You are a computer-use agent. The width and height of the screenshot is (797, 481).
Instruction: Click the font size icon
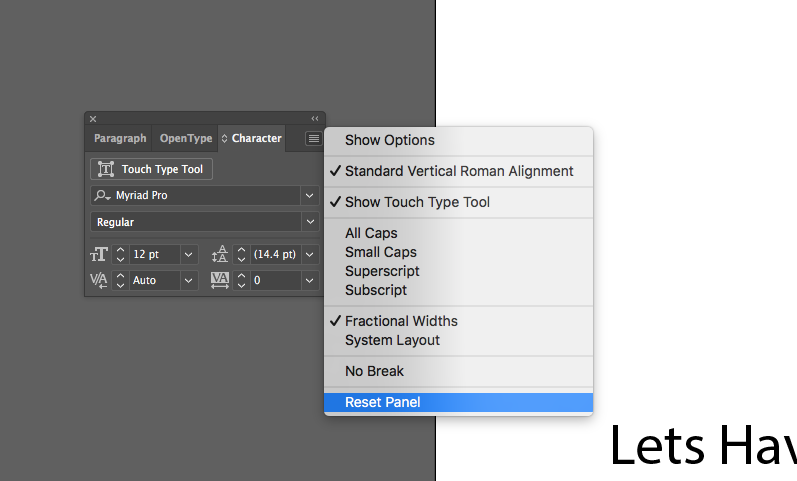(x=99, y=254)
